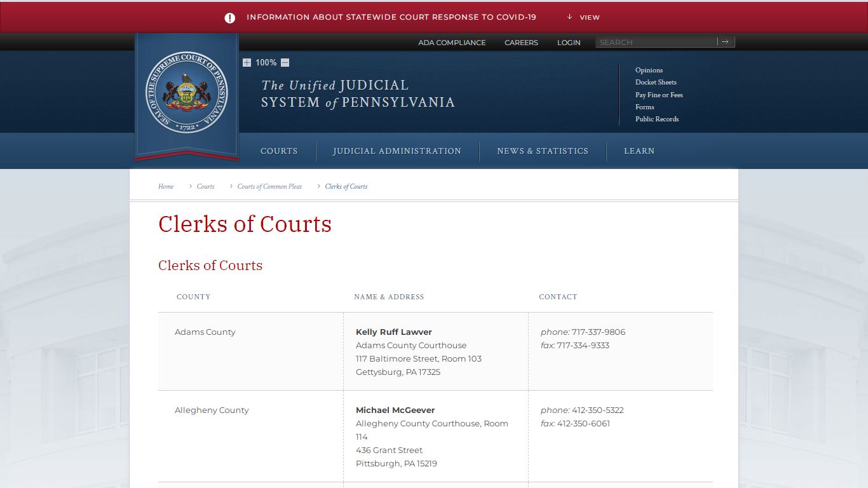Image resolution: width=868 pixels, height=488 pixels.
Task: Go to Courts breadcrumb
Action: pyautogui.click(x=205, y=186)
